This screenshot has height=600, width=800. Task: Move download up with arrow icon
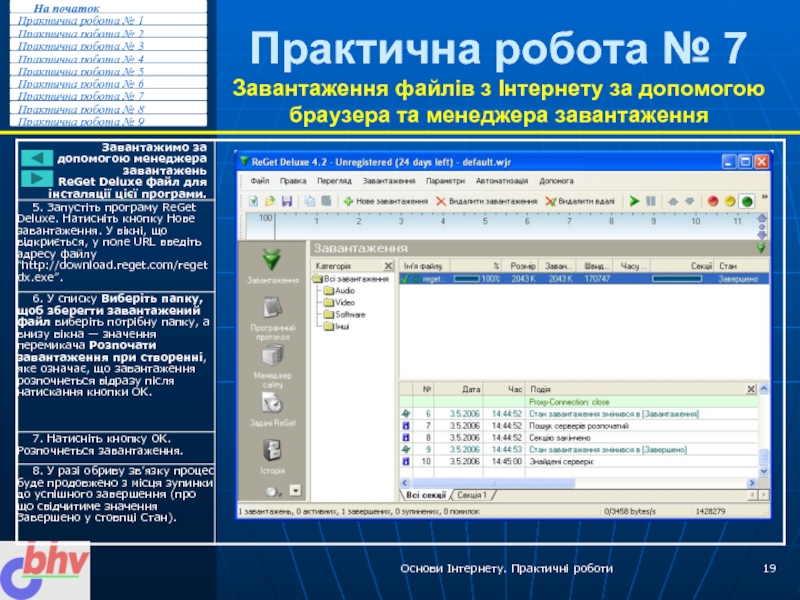[x=673, y=202]
